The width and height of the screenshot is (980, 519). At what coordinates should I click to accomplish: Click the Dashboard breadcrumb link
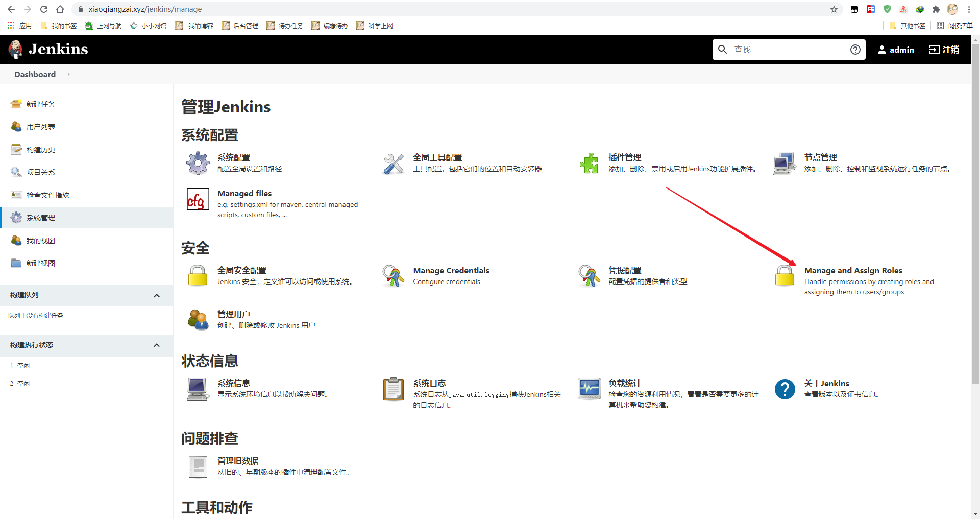(x=35, y=74)
